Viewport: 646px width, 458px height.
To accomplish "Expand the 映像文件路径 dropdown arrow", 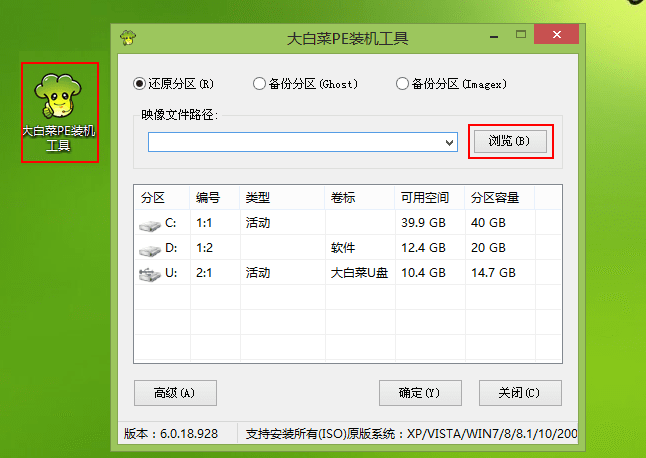I will (x=449, y=143).
